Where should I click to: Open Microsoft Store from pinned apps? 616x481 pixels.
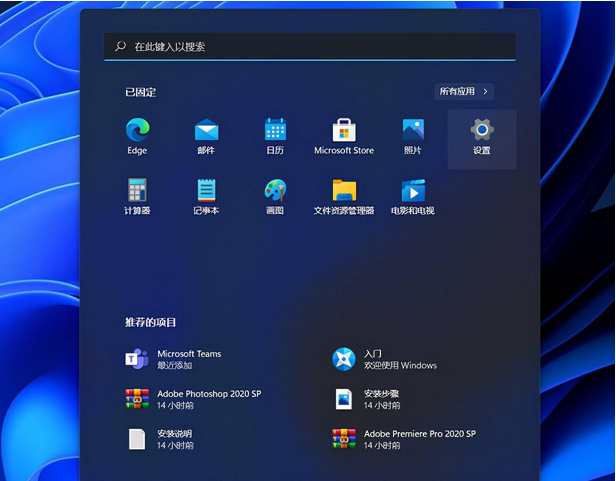tap(344, 130)
